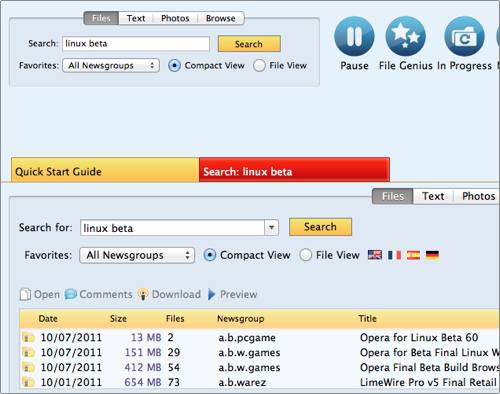Switch to lower Files tab
The image size is (500, 394).
pos(393,196)
